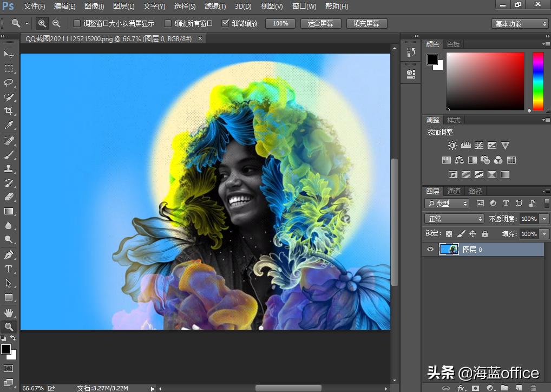Select the Move tool
551x392 pixels.
click(x=8, y=54)
